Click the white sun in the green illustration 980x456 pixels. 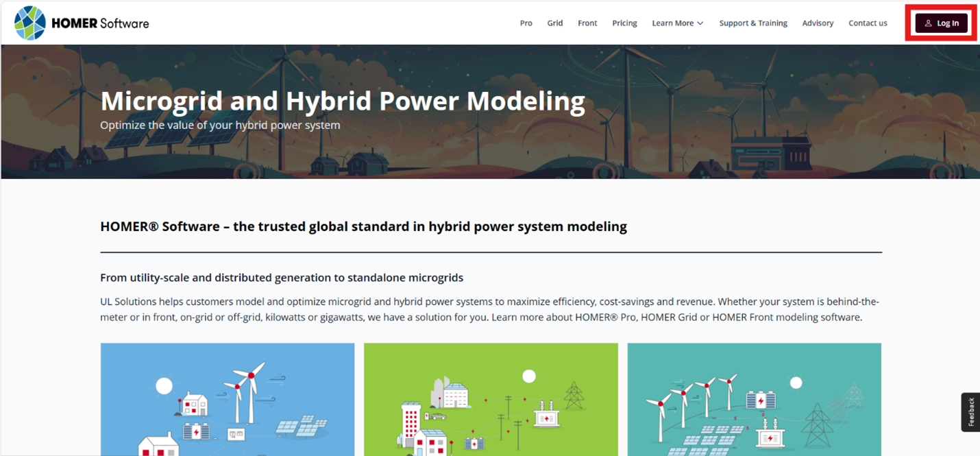tap(528, 376)
